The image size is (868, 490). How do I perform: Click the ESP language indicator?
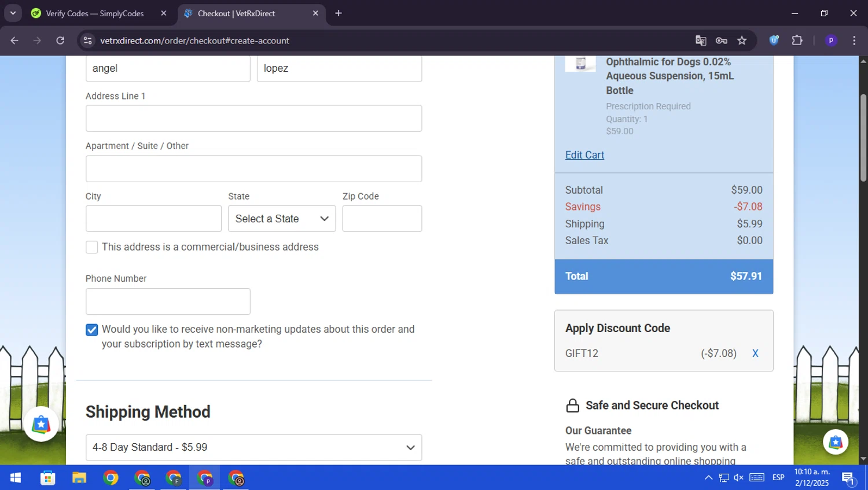[778, 478]
